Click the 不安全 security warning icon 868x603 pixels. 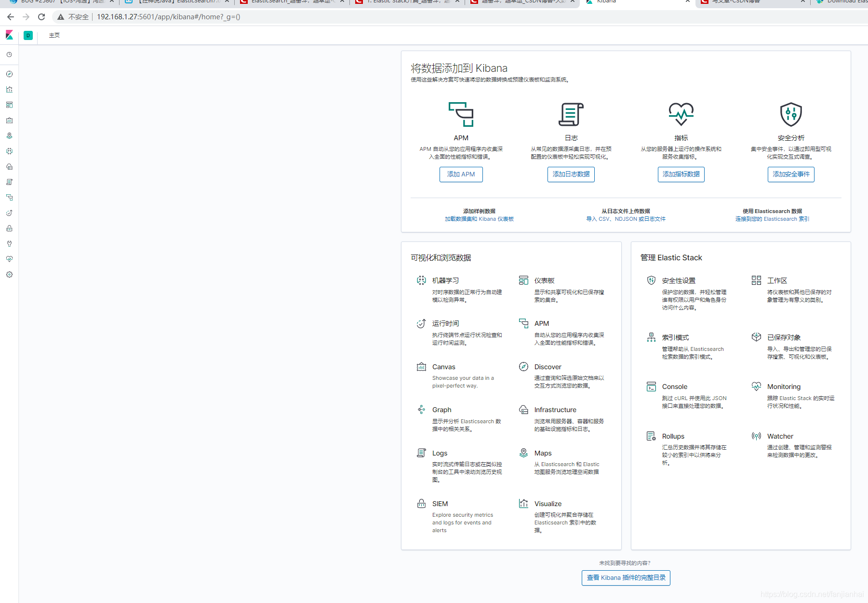pyautogui.click(x=61, y=17)
